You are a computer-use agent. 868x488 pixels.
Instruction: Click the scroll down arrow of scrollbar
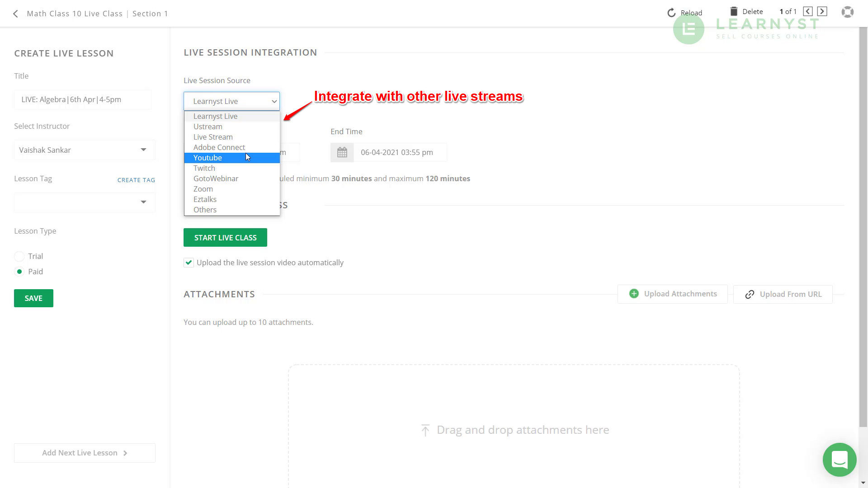coord(863,483)
